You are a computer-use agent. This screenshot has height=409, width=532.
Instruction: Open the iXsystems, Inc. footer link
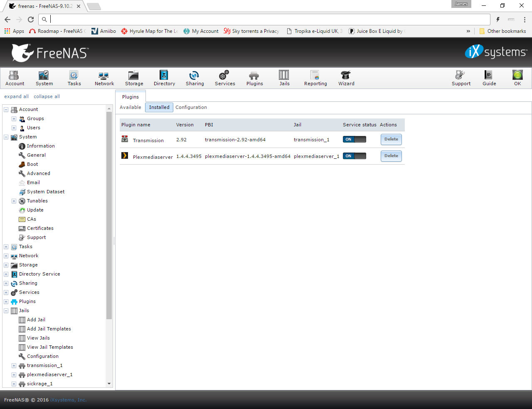coord(69,400)
